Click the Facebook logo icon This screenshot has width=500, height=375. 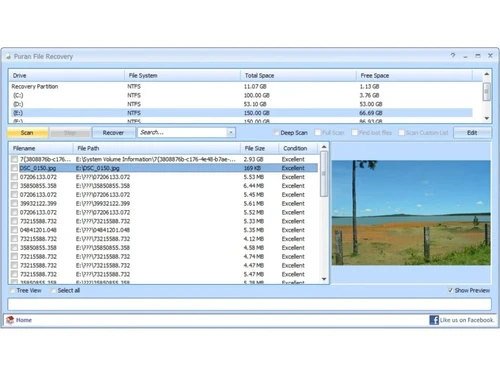pyautogui.click(x=434, y=320)
